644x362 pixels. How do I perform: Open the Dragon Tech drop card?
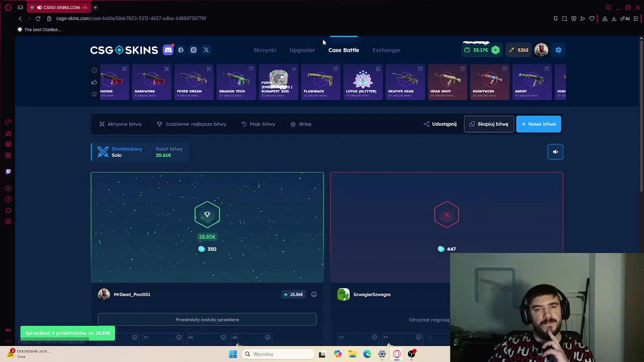235,82
